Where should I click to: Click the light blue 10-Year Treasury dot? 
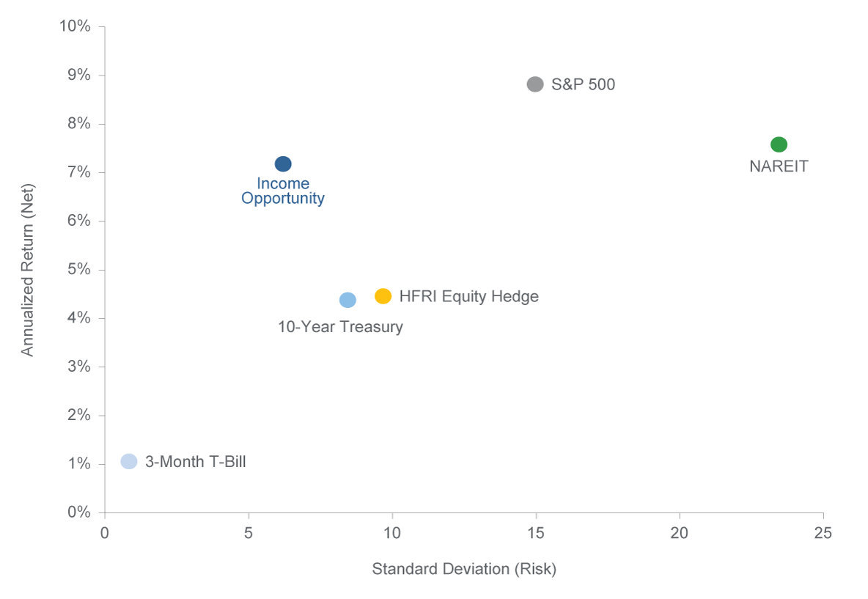pos(347,300)
